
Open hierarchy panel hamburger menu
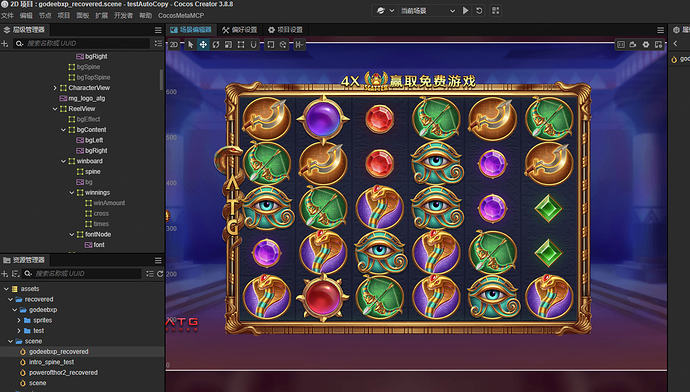tap(158, 30)
